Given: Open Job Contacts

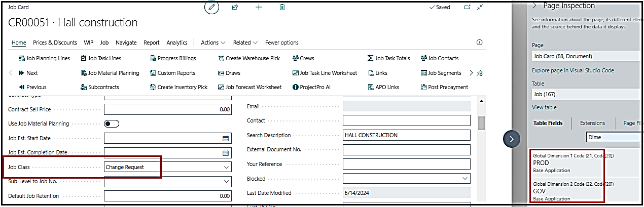Looking at the screenshot, I should click(x=440, y=58).
